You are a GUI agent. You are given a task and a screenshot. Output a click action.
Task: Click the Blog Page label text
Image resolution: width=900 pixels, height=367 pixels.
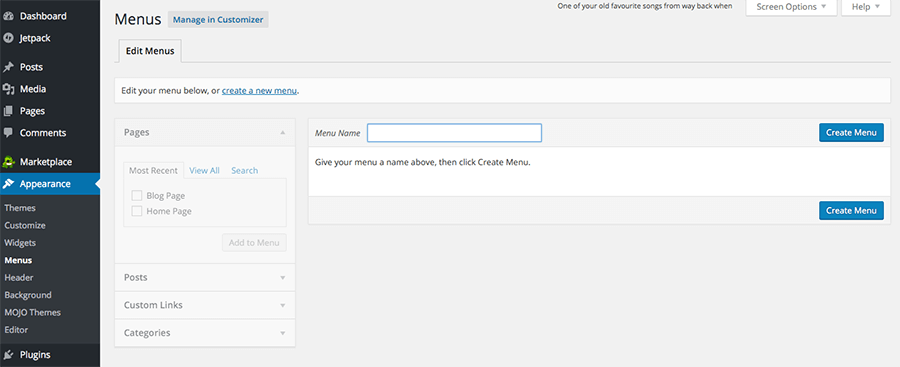pyautogui.click(x=166, y=196)
